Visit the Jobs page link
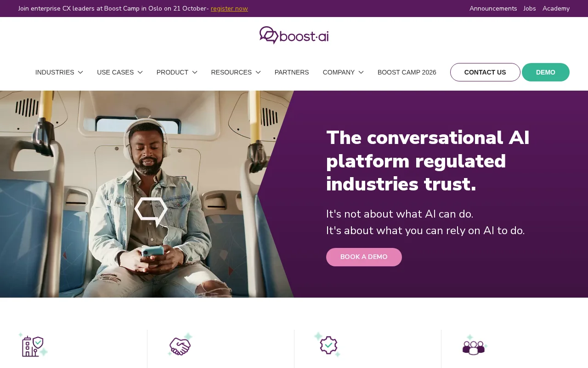 [x=530, y=8]
